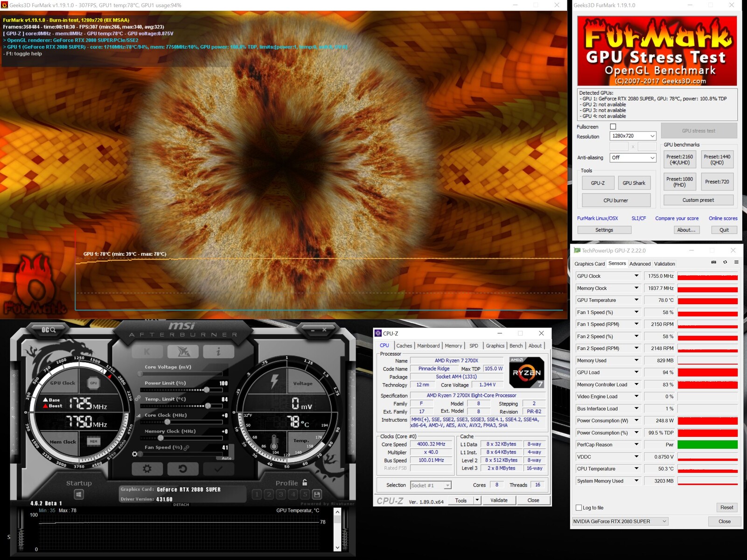The width and height of the screenshot is (747, 560).
Task: Run the Preset:1080 (FHD) benchmark in FurMark
Action: 679,182
